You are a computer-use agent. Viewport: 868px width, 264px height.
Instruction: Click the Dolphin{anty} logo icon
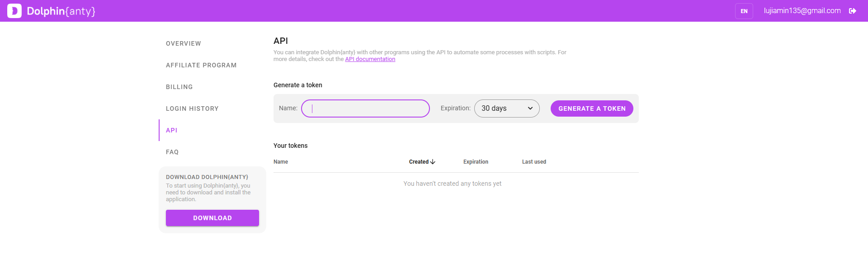point(14,11)
